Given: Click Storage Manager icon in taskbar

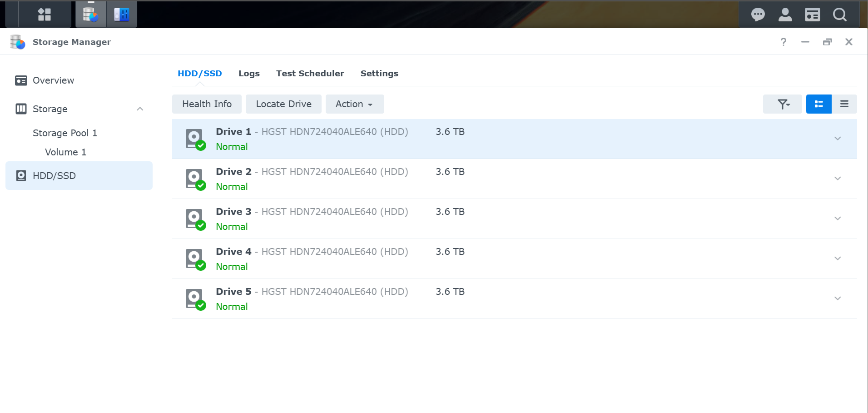Looking at the screenshot, I should (x=91, y=15).
